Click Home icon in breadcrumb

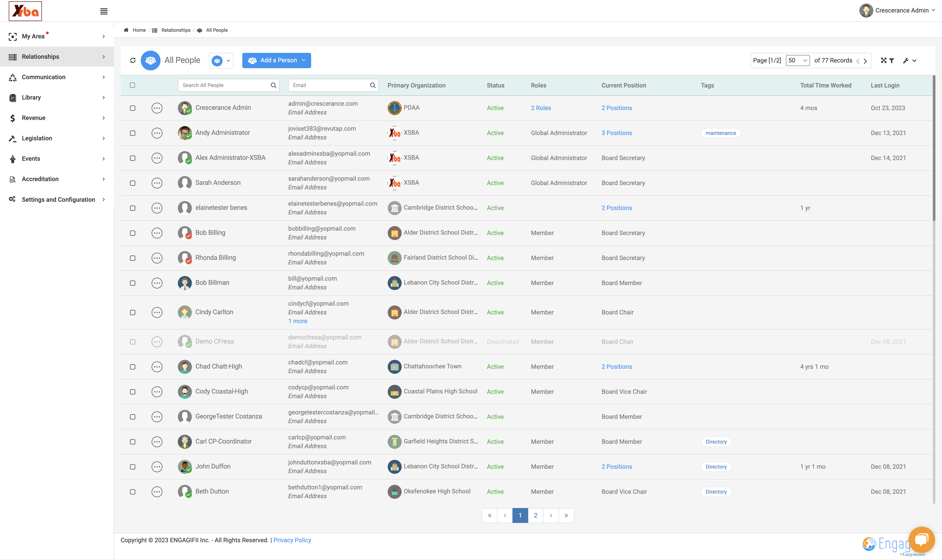tap(126, 30)
